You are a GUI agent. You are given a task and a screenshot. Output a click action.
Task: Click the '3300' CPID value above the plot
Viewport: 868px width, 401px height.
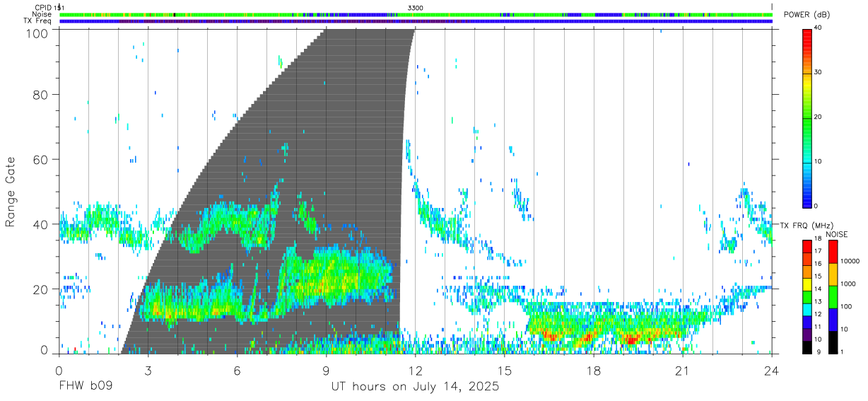(x=416, y=7)
